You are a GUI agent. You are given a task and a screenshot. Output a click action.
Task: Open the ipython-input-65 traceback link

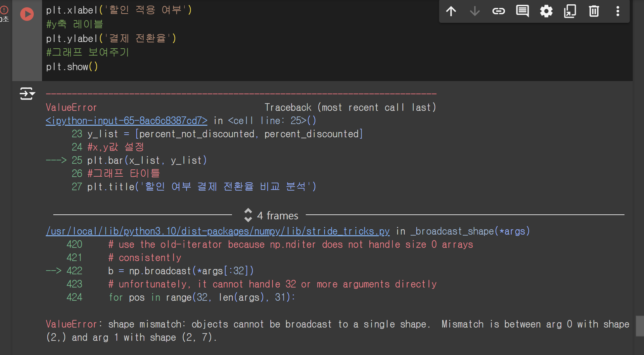126,121
